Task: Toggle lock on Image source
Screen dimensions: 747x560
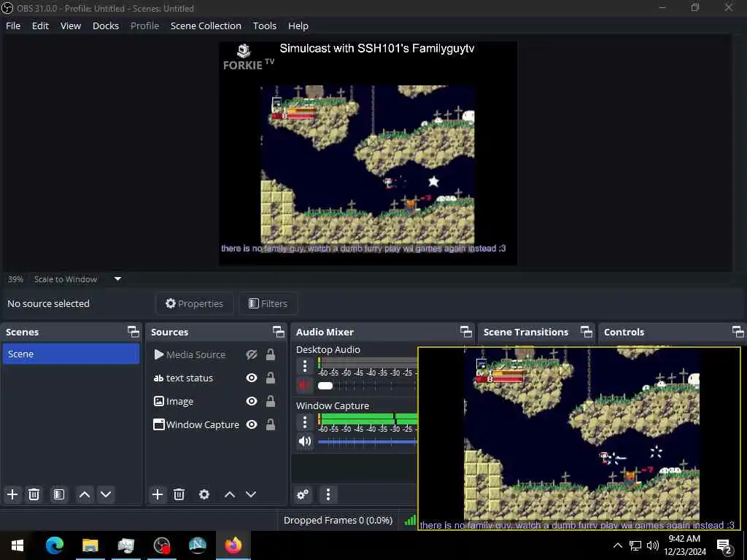Action: click(270, 402)
